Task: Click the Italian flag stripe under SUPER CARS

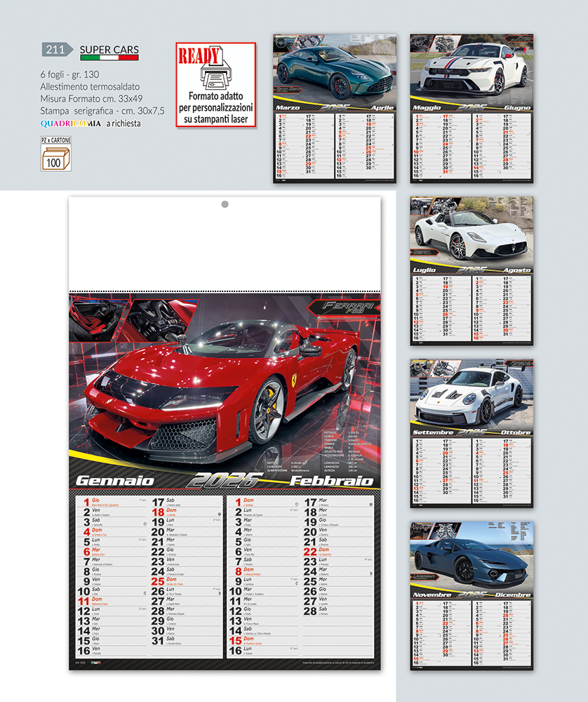Action: (x=109, y=58)
